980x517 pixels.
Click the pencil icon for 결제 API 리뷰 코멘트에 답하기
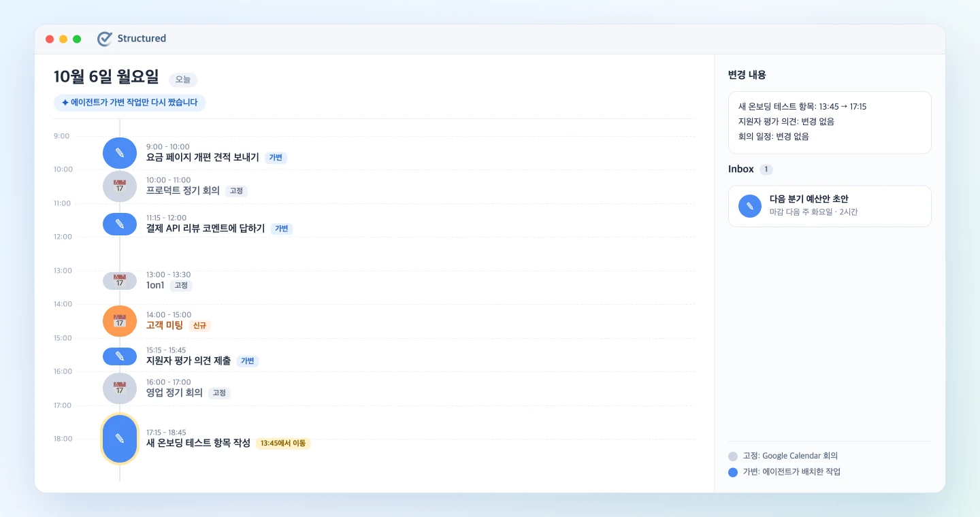pyautogui.click(x=120, y=224)
